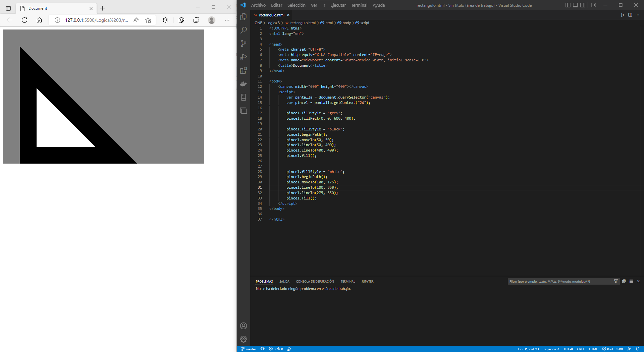Open the Docker view in activity bar
This screenshot has height=352, width=644.
point(244,84)
